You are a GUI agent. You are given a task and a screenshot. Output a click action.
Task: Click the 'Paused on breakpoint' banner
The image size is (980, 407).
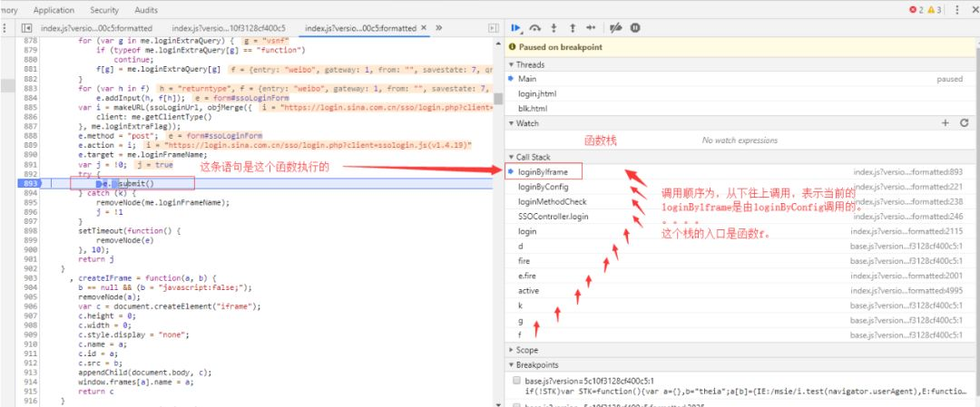741,47
